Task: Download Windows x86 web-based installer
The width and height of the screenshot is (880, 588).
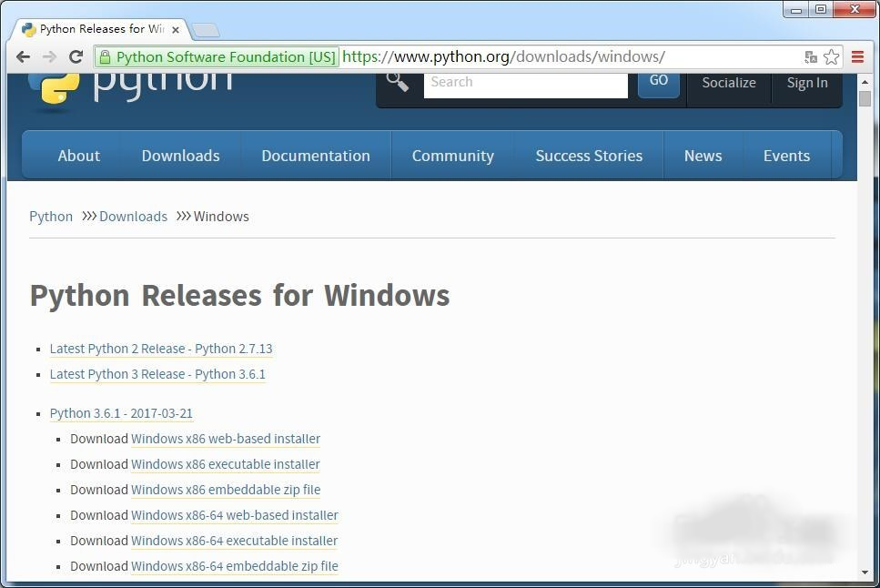Action: [226, 439]
